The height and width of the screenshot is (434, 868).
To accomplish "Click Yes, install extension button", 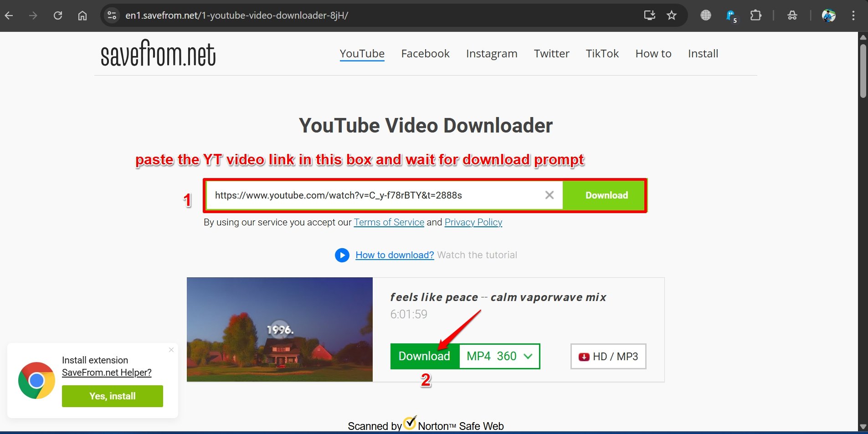I will tap(113, 396).
